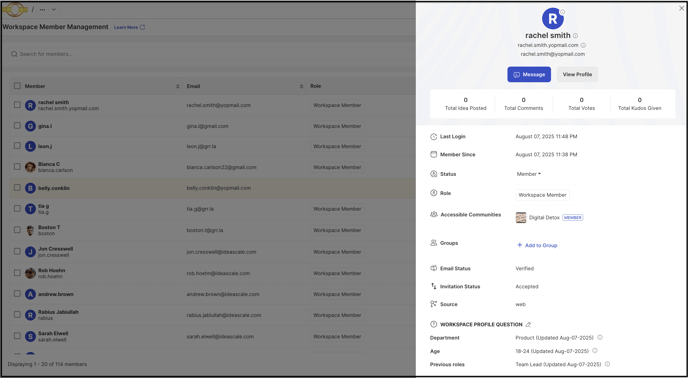Click info icon next to rachel smith name
This screenshot has height=378, width=688.
[x=576, y=36]
